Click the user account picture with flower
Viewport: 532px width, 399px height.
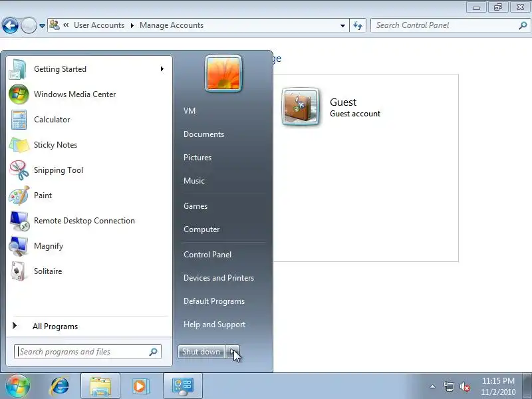pos(223,73)
